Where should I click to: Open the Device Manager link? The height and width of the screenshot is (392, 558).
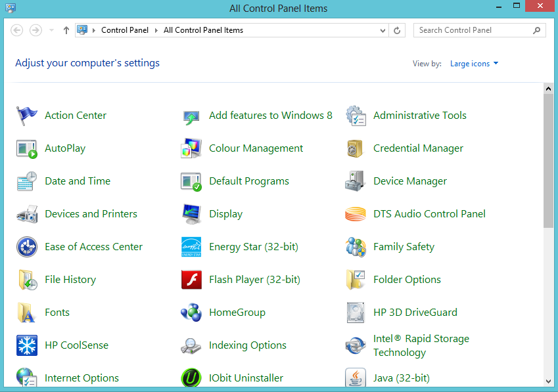tap(410, 181)
